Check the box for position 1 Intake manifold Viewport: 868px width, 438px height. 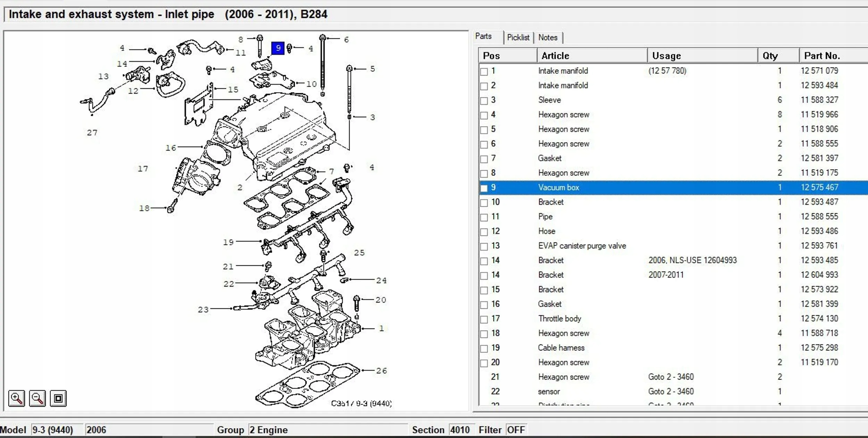pyautogui.click(x=484, y=72)
